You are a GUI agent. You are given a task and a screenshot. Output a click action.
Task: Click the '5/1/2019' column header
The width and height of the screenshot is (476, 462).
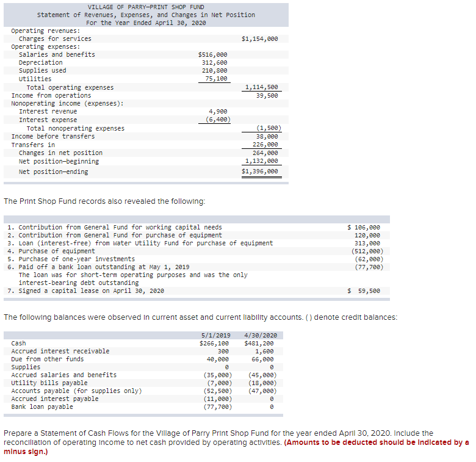coord(216,336)
